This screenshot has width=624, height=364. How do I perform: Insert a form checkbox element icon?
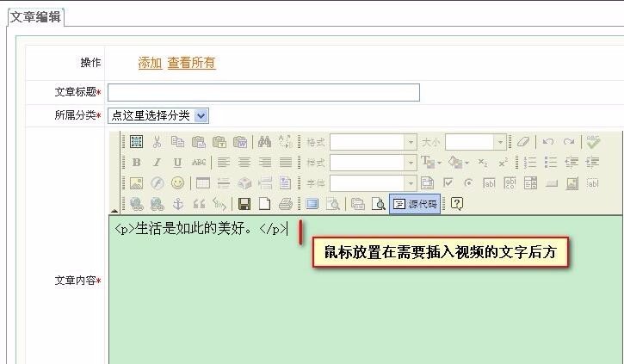pos(448,183)
